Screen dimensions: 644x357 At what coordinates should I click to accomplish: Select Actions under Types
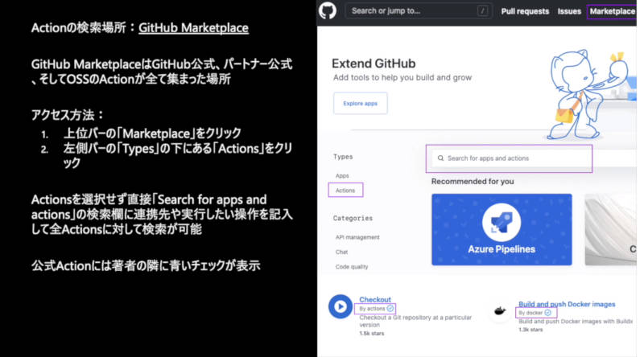pyautogui.click(x=345, y=191)
